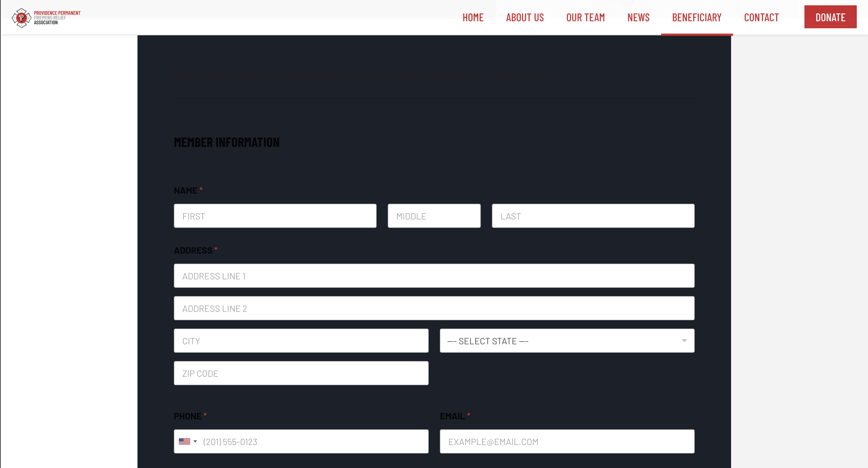Click the ADDRESS LINE 2 input field
This screenshot has height=468, width=868.
click(x=434, y=308)
